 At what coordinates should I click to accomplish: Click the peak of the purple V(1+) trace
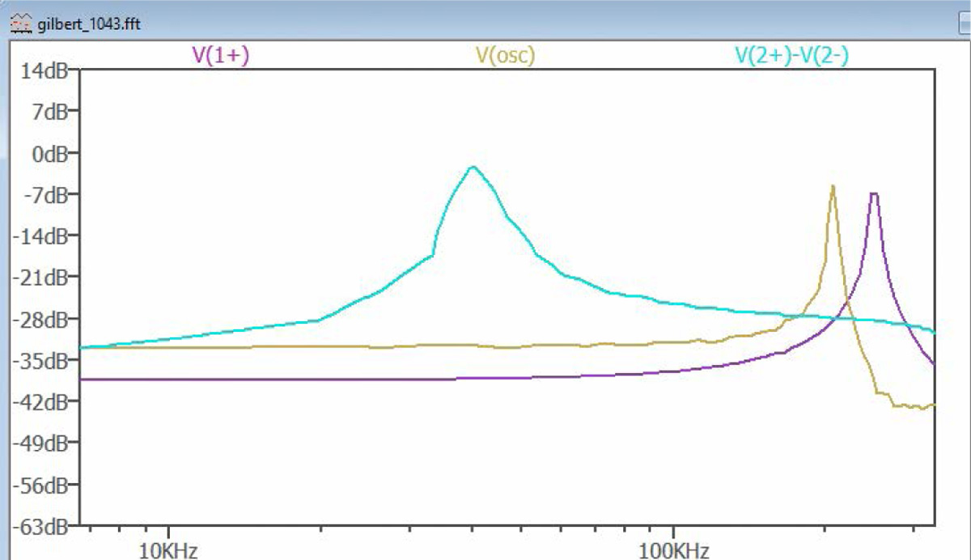pos(874,193)
